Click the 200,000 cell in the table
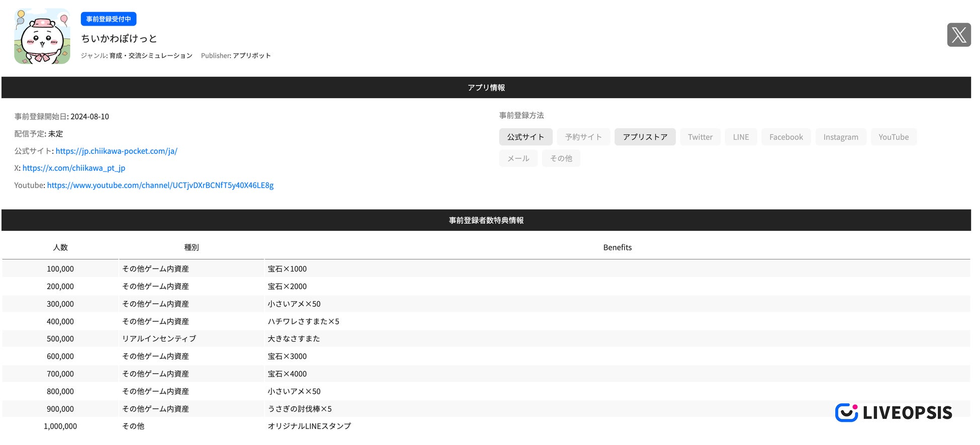980x445 pixels. click(x=60, y=287)
